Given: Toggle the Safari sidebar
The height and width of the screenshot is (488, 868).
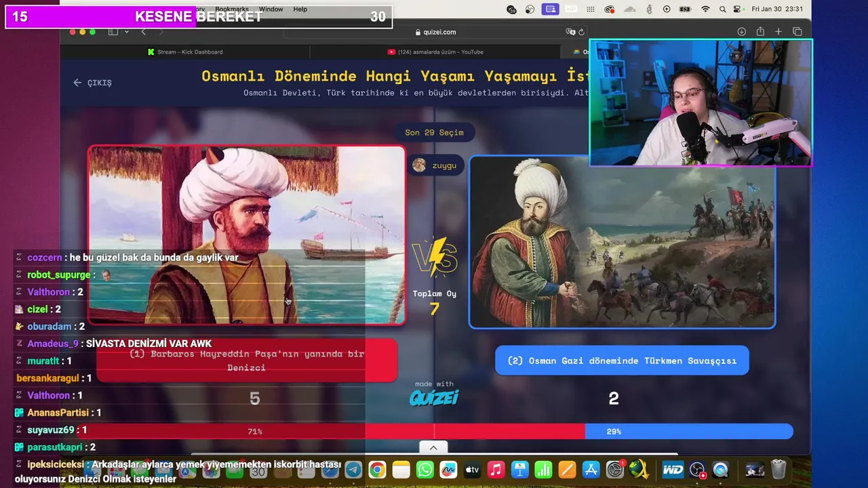Looking at the screenshot, I should pyautogui.click(x=113, y=32).
